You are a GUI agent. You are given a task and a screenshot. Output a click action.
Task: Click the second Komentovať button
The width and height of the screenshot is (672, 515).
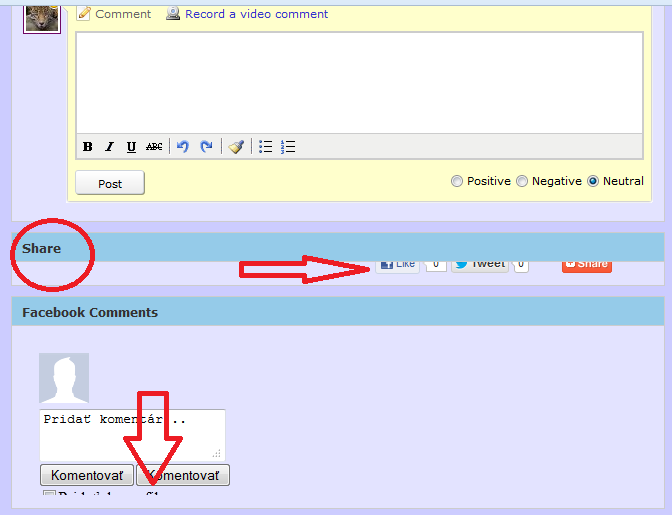click(x=183, y=475)
